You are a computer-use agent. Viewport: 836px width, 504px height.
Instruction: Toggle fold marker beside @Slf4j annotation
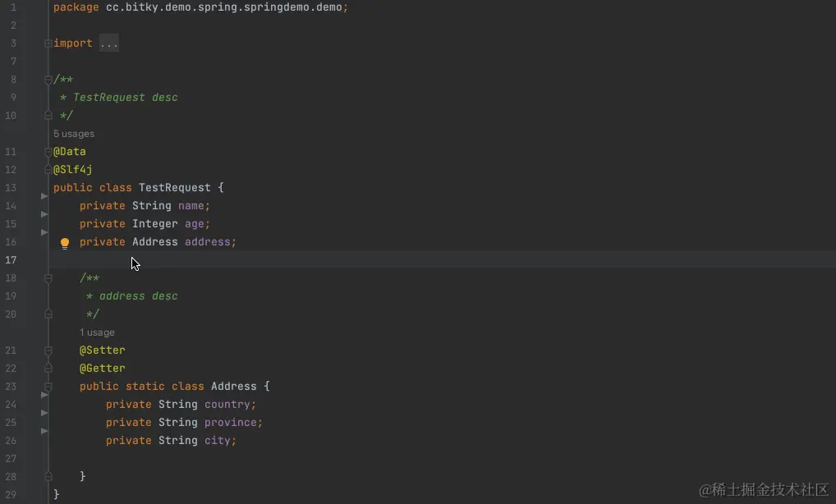click(48, 169)
